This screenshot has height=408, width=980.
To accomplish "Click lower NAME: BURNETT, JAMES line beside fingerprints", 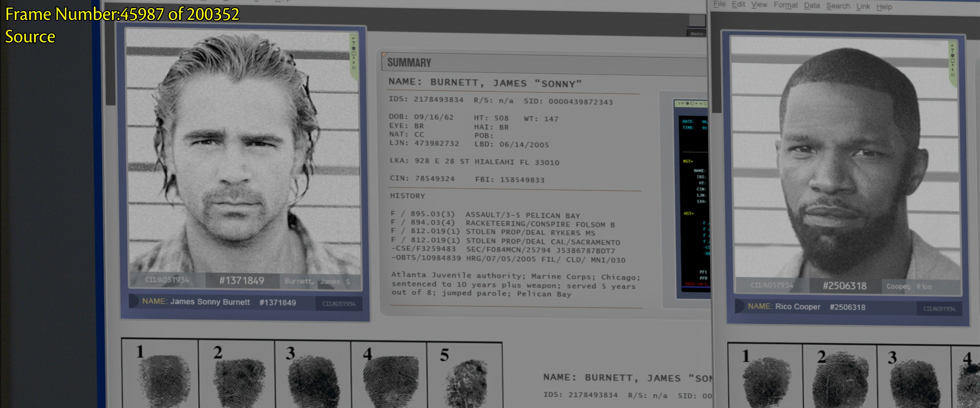I will (627, 378).
